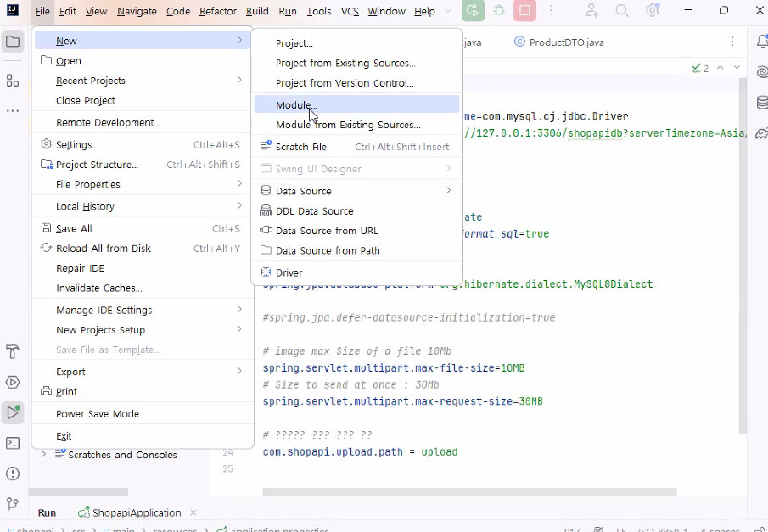Open the Git tool window icon

point(13,503)
